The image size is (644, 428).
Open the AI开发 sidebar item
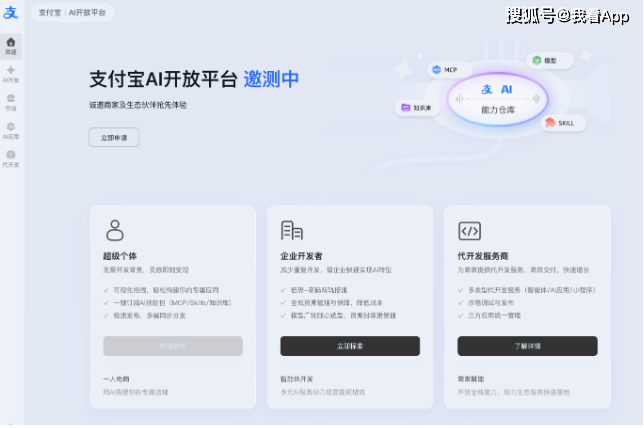coord(11,74)
